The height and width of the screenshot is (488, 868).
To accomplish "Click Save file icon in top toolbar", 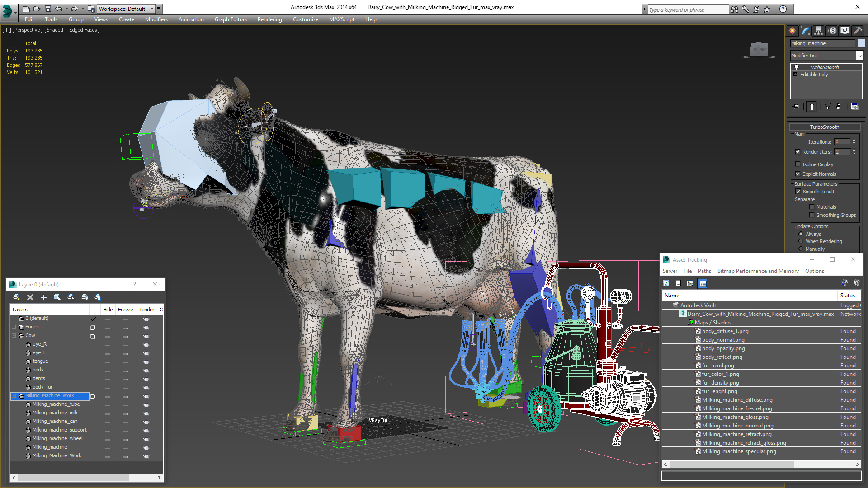I will [x=48, y=9].
